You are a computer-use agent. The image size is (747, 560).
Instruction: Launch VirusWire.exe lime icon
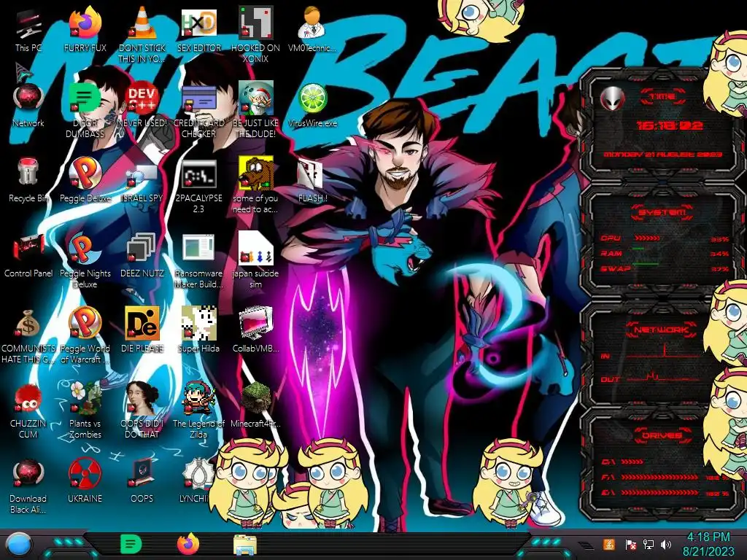click(312, 106)
